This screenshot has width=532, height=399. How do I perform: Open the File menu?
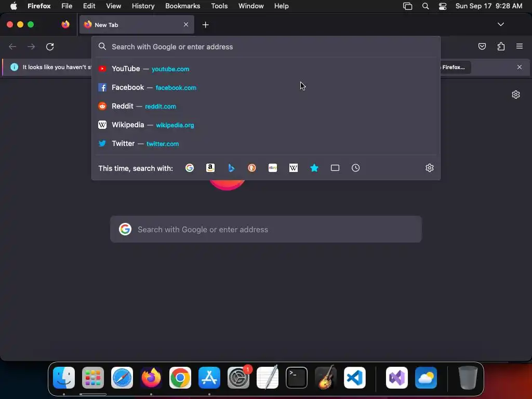coord(67,6)
